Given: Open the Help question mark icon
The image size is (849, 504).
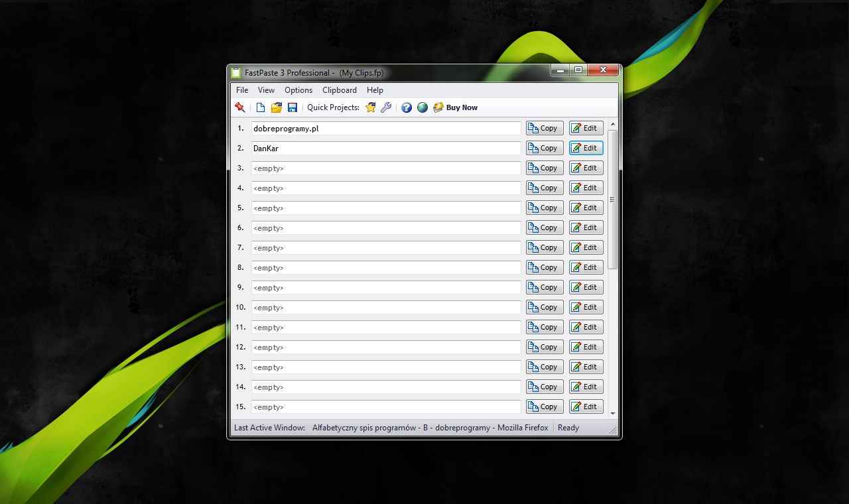Looking at the screenshot, I should [407, 107].
